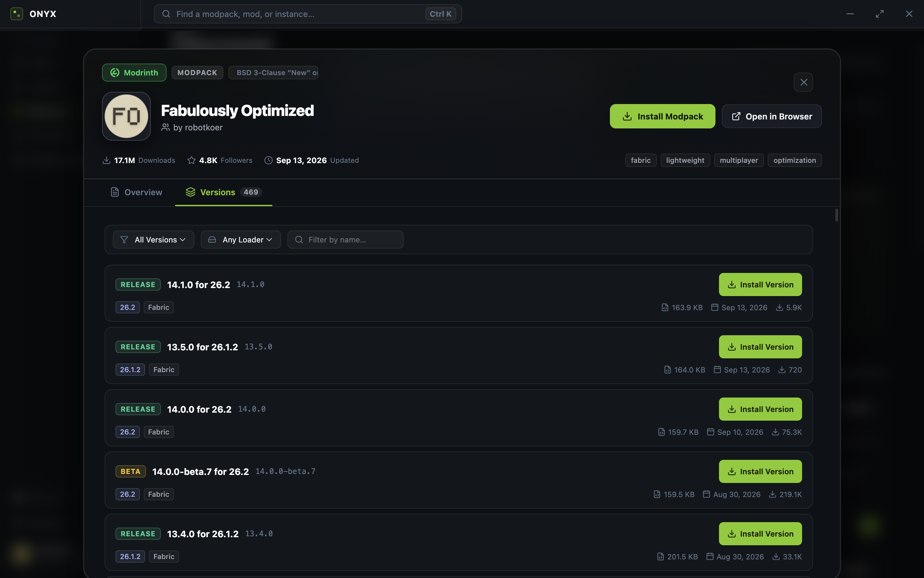Select the multiplayer tag
Screen dimensions: 924x578
pyautogui.click(x=739, y=160)
